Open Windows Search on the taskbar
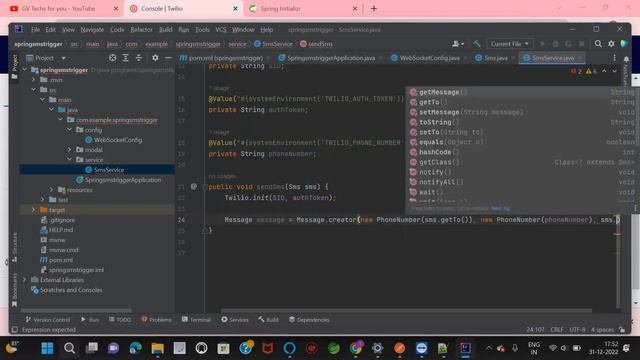The height and width of the screenshot is (360, 640). click(x=69, y=348)
